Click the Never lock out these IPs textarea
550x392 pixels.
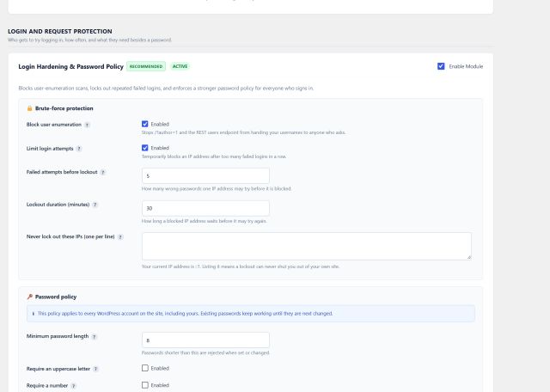307,246
